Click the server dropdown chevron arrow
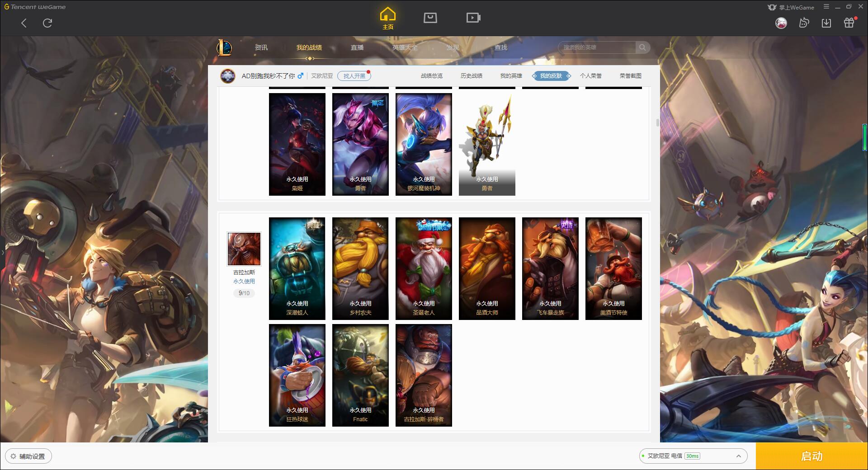Viewport: 868px width, 470px height. [738, 456]
